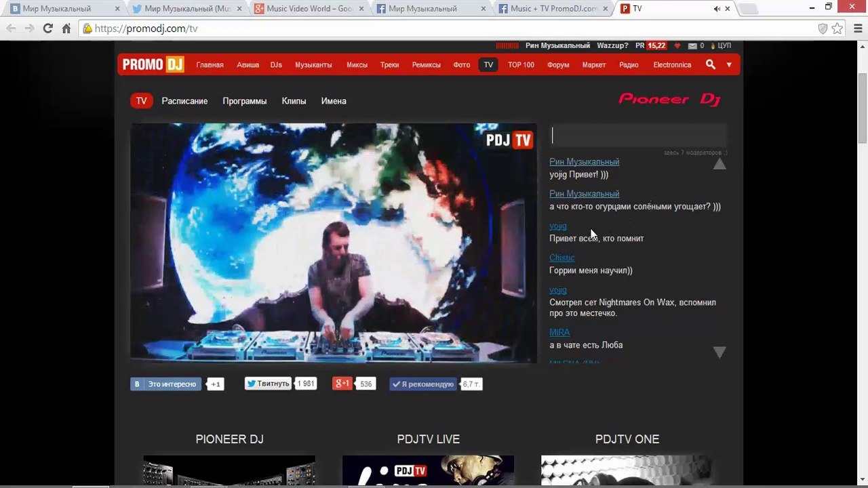Screen dimensions: 868x488
Task: Click the speaker icon on TV tab
Action: (x=717, y=9)
